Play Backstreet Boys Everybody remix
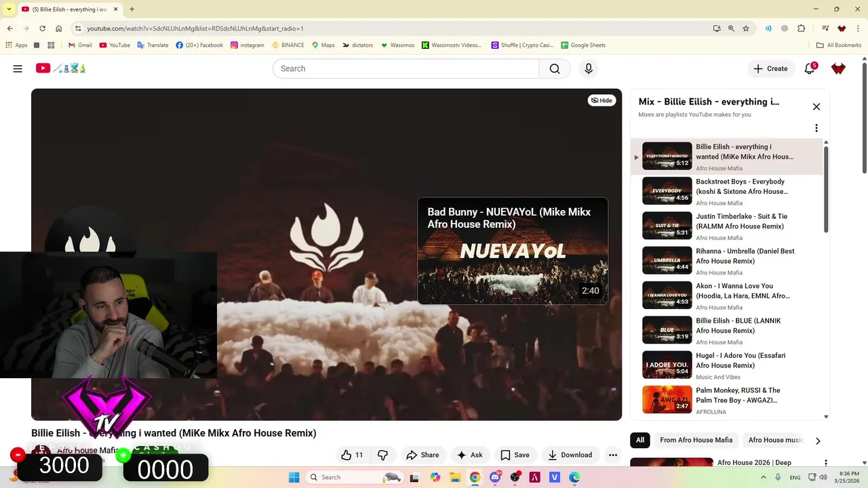868x488 pixels. click(x=726, y=191)
